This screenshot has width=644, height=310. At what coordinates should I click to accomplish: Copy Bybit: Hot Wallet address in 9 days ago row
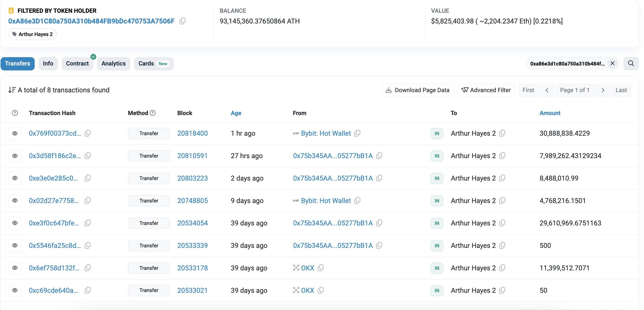click(357, 200)
